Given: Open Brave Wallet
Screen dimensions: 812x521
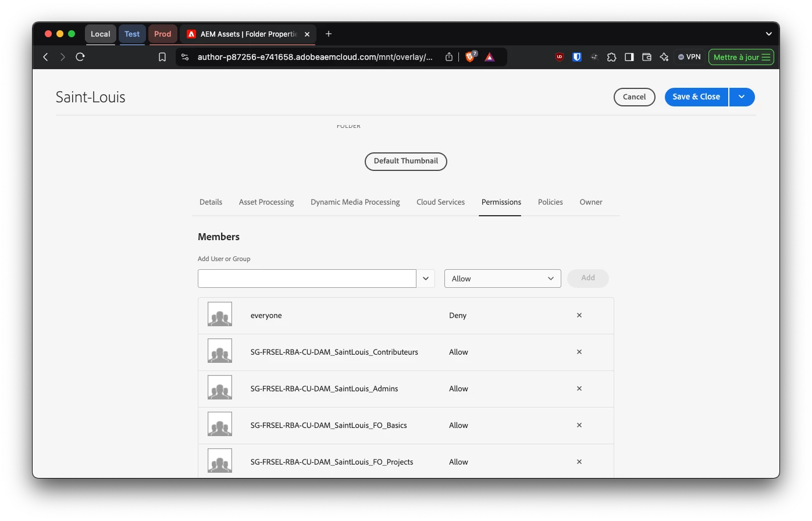Looking at the screenshot, I should point(646,57).
